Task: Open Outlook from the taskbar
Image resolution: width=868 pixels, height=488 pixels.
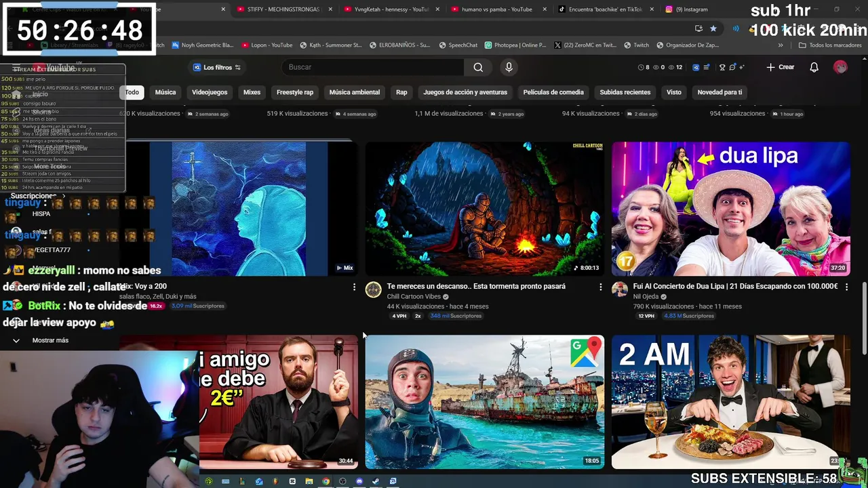Action: click(x=259, y=481)
